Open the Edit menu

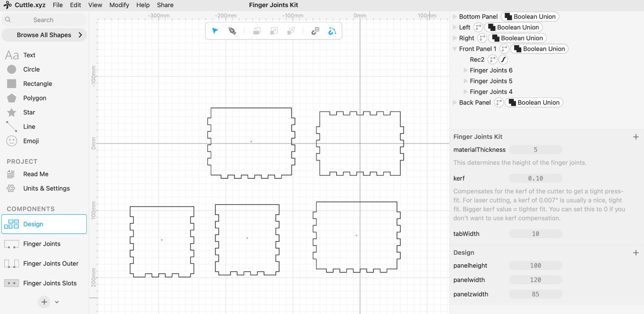point(76,5)
